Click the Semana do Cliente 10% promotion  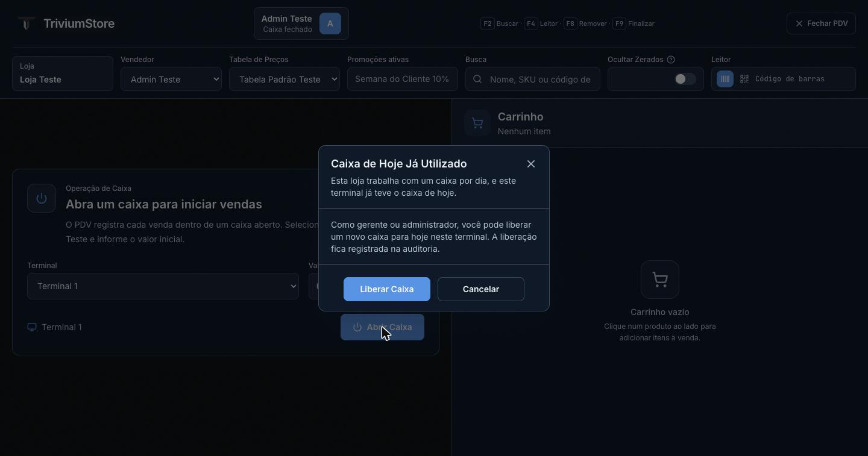coord(403,79)
